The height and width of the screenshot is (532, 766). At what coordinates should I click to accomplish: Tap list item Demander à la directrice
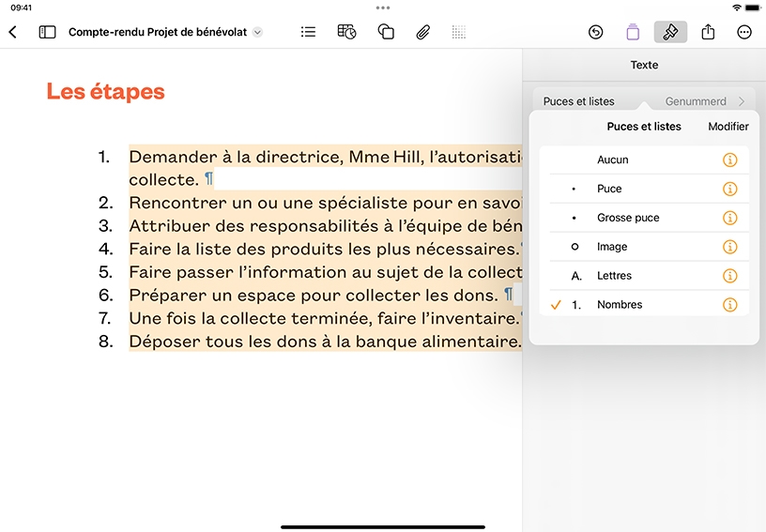tap(326, 168)
